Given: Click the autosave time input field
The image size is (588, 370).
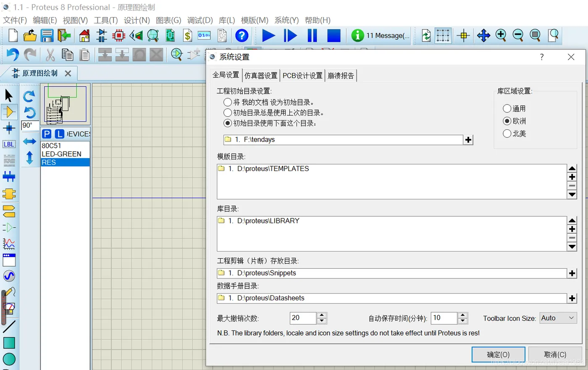Looking at the screenshot, I should click(444, 318).
